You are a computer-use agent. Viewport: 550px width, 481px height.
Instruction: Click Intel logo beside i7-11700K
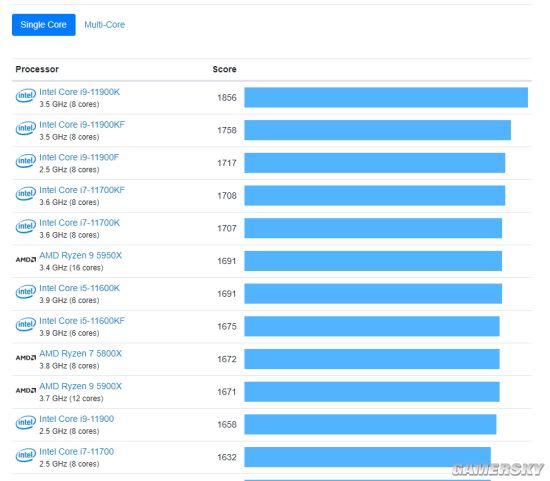click(x=26, y=226)
